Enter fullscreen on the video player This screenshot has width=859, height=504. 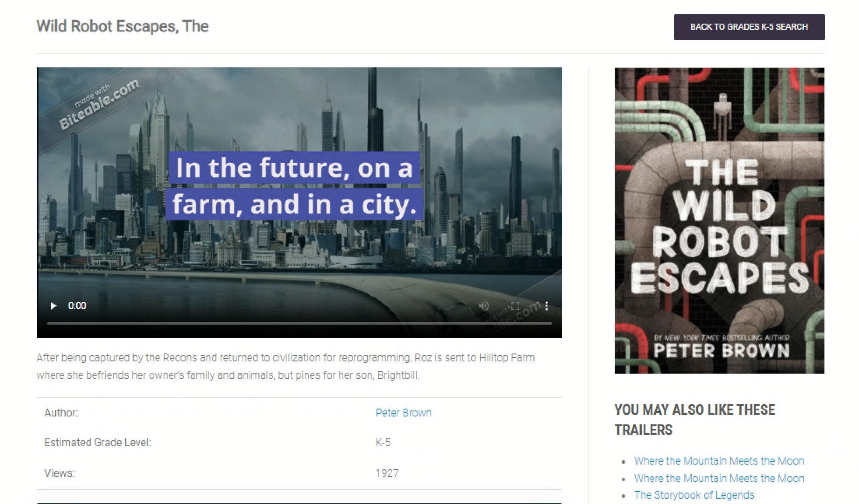tap(515, 305)
